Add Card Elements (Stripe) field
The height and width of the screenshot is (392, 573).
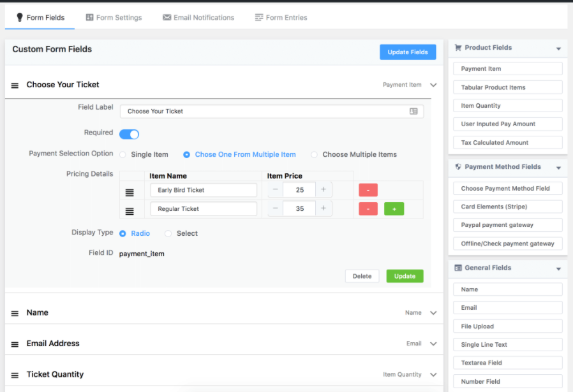tap(507, 207)
